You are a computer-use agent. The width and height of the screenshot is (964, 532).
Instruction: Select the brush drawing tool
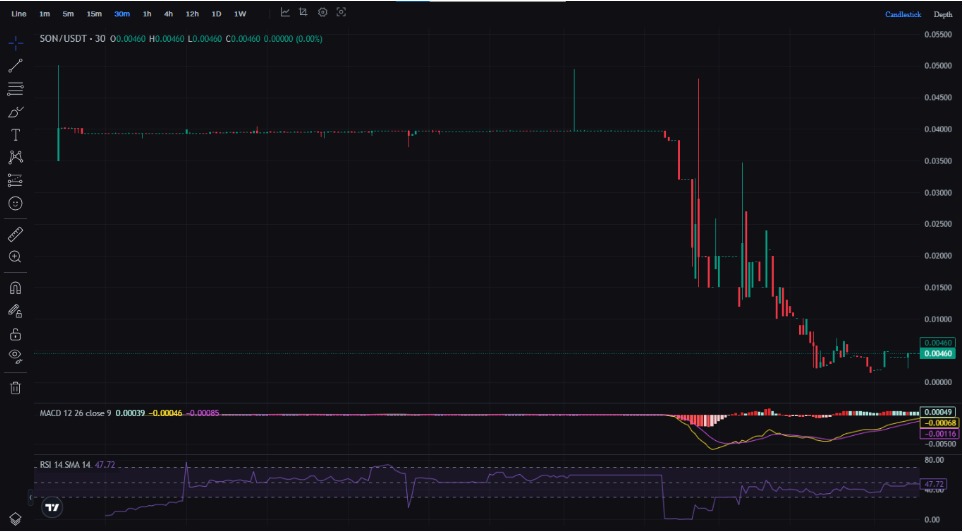click(15, 112)
